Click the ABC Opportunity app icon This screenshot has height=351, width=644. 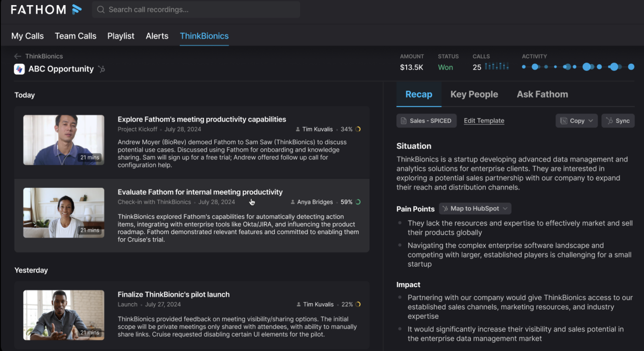pos(19,69)
